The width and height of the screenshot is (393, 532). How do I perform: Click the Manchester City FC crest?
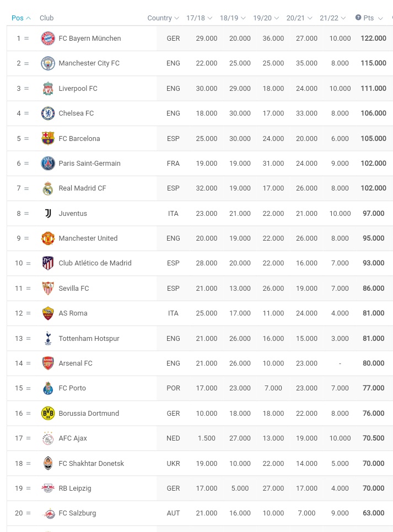(48, 63)
